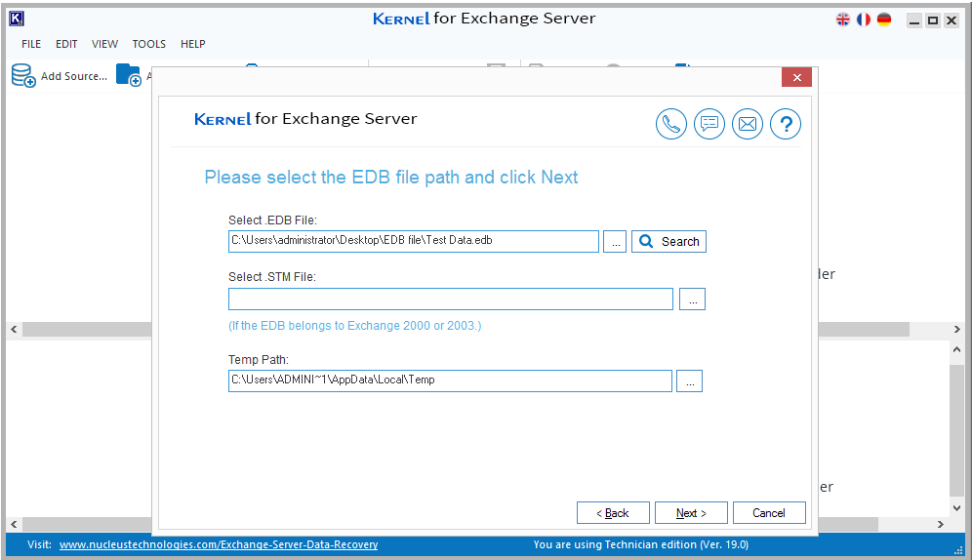Click up arrow of right vertical scrollbar
Viewport: 972px width, 560px height.
pos(957,349)
